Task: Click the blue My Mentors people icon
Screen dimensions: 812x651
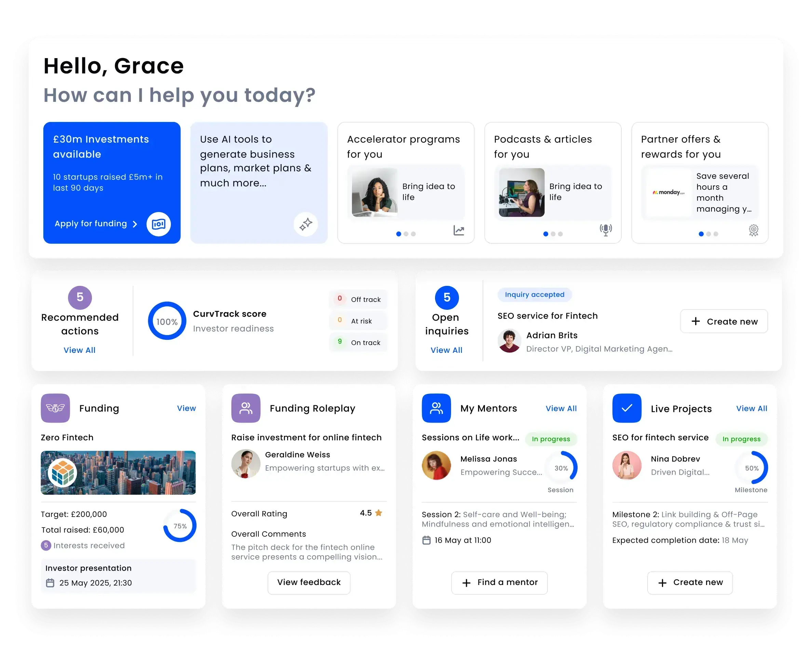Action: (436, 408)
